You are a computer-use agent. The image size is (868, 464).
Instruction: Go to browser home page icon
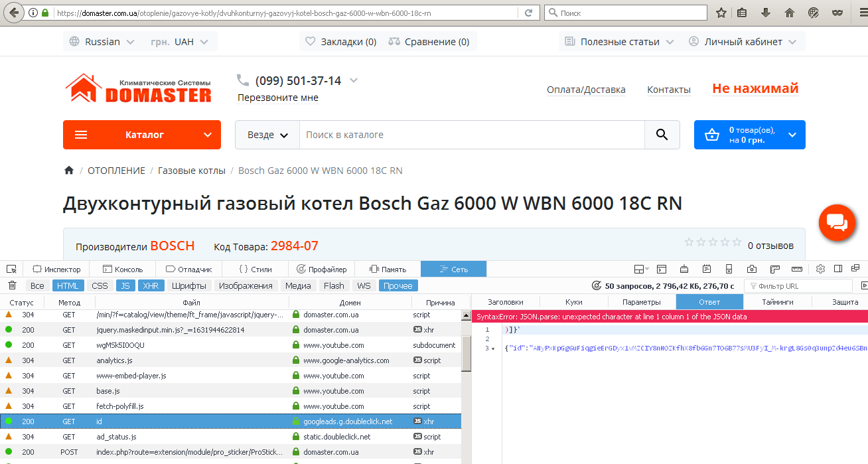[789, 13]
